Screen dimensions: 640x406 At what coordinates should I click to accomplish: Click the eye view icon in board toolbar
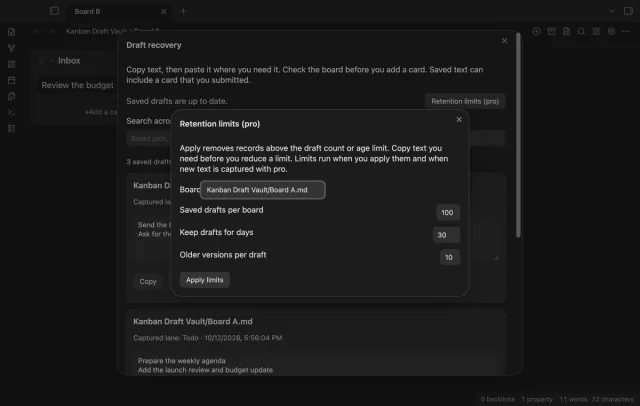click(596, 31)
